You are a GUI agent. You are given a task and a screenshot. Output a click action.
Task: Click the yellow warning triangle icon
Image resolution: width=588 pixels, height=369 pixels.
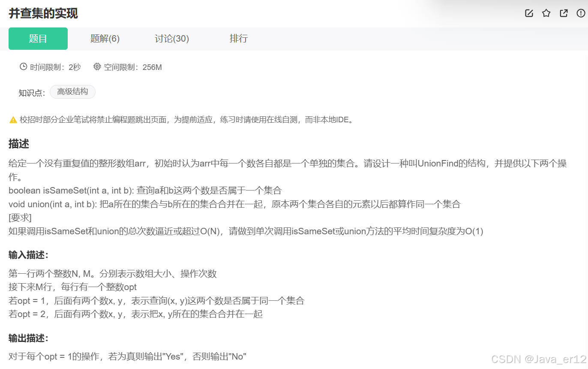pos(13,119)
